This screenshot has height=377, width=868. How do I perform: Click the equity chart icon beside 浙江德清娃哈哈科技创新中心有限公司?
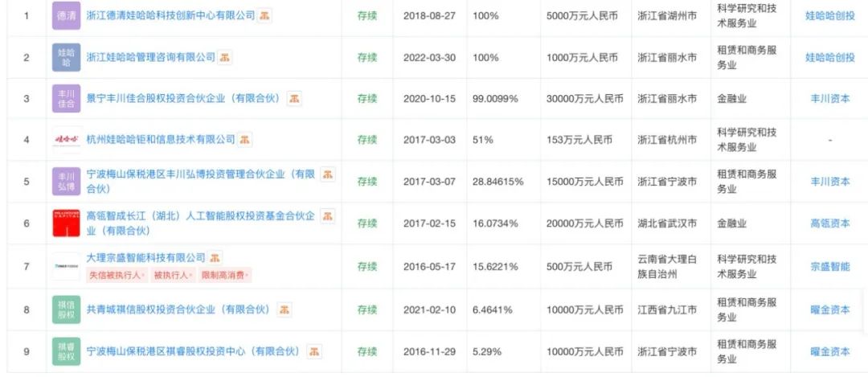(x=264, y=15)
